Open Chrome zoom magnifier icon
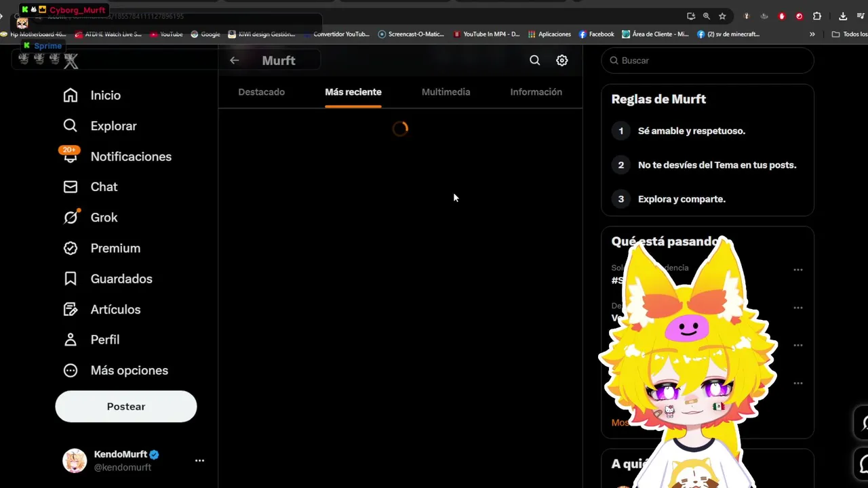Viewport: 868px width, 488px height. (707, 16)
